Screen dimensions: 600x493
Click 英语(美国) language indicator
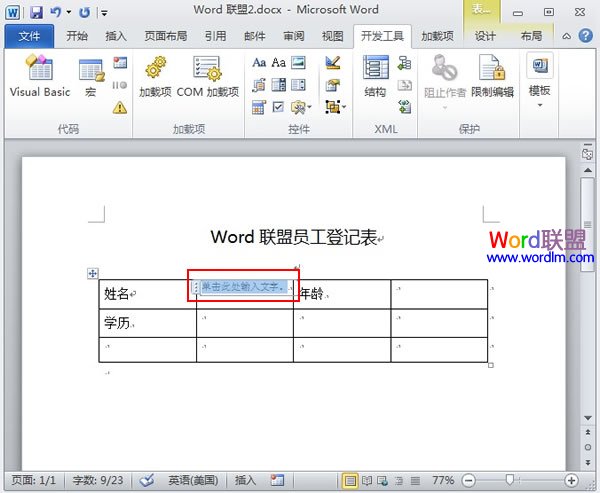(193, 480)
